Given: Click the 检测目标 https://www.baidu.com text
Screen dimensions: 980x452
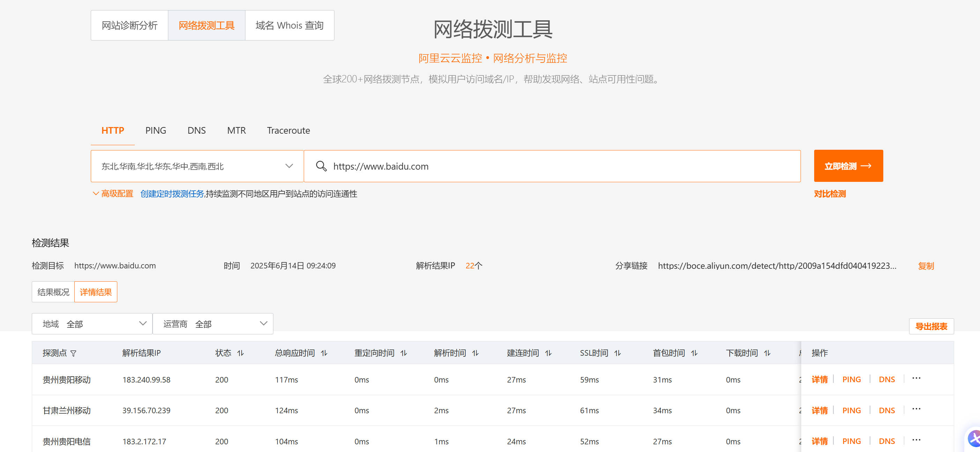Looking at the screenshot, I should 115,266.
